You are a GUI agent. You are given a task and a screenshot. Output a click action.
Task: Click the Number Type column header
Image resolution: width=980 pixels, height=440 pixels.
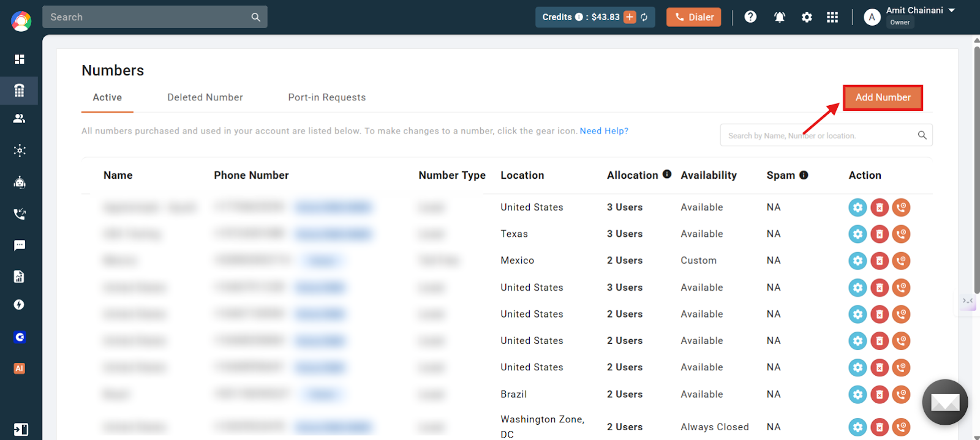click(452, 175)
